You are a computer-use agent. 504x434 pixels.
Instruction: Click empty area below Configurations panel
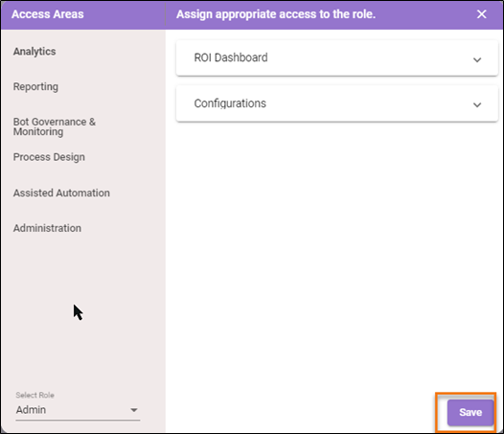click(x=334, y=251)
